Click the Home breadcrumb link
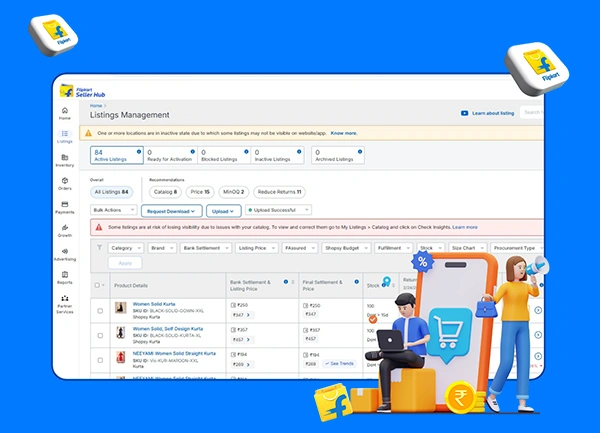The width and height of the screenshot is (600, 433). [x=96, y=106]
